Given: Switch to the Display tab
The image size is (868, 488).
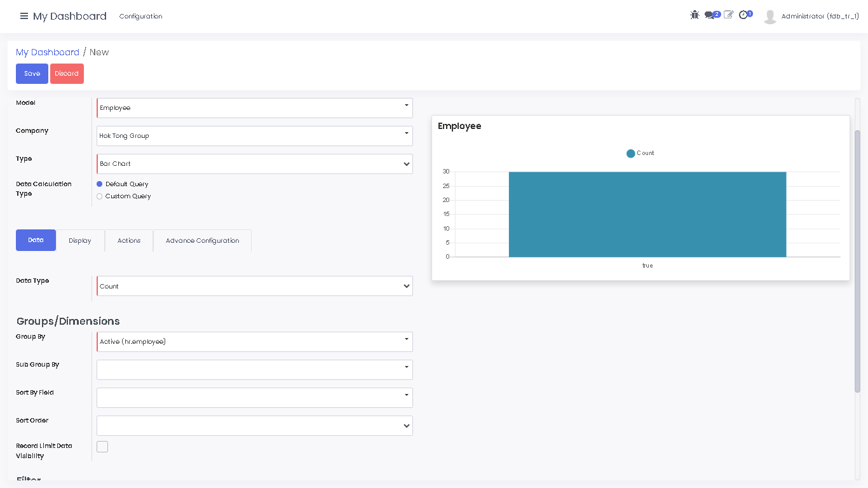Looking at the screenshot, I should point(80,241).
